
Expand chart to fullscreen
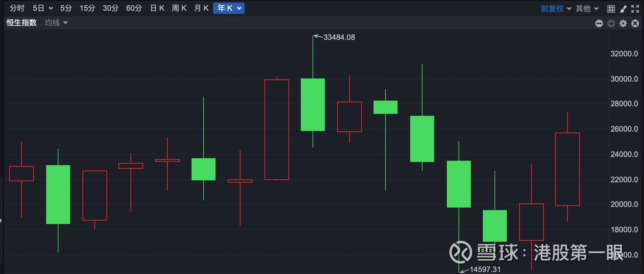[635, 9]
